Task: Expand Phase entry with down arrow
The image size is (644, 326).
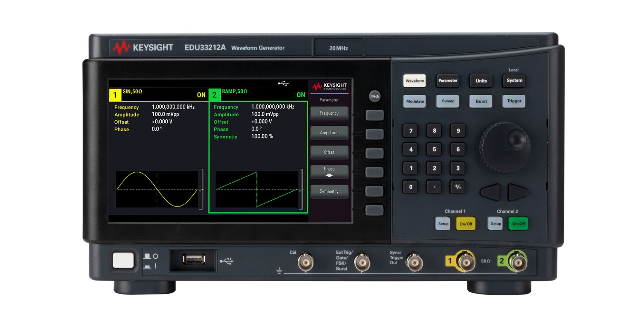Action: (329, 172)
